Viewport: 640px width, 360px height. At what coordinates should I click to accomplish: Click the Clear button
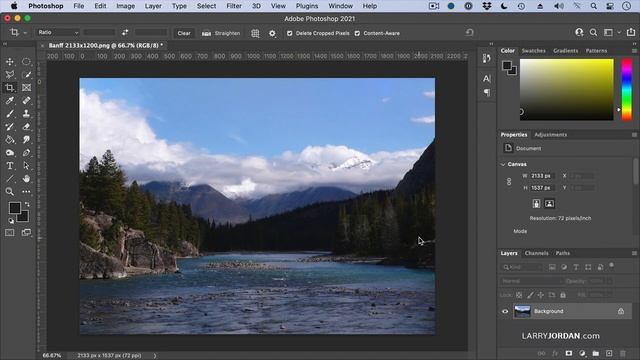click(184, 33)
